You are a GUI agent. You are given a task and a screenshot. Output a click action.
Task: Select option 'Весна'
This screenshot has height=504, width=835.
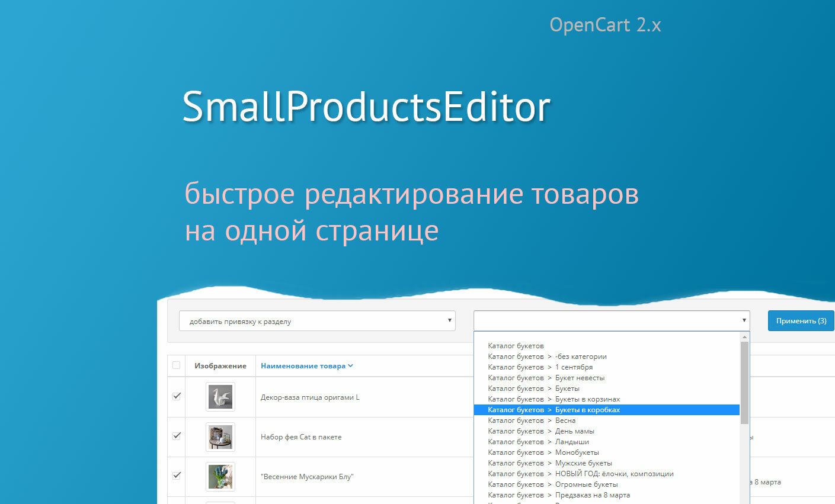[x=607, y=420]
